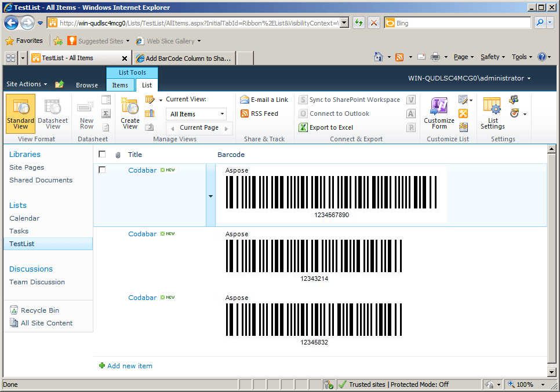Open the Web Slice Gallery dropdown

199,41
